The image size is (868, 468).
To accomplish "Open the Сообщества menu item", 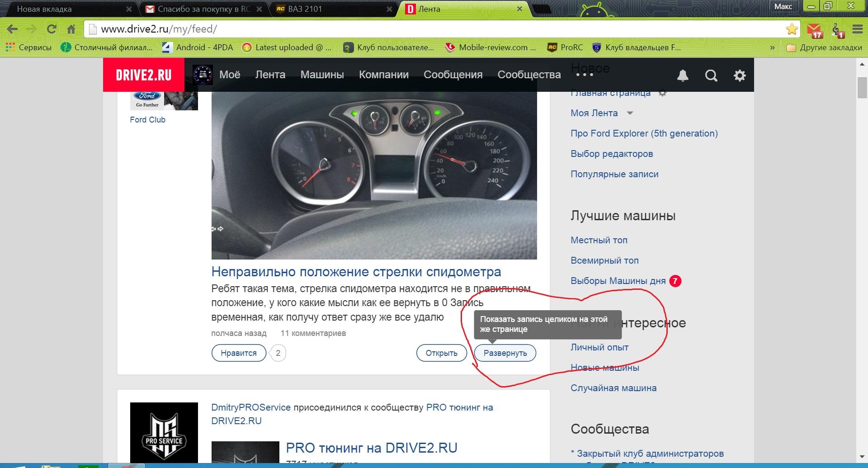I will coord(529,75).
